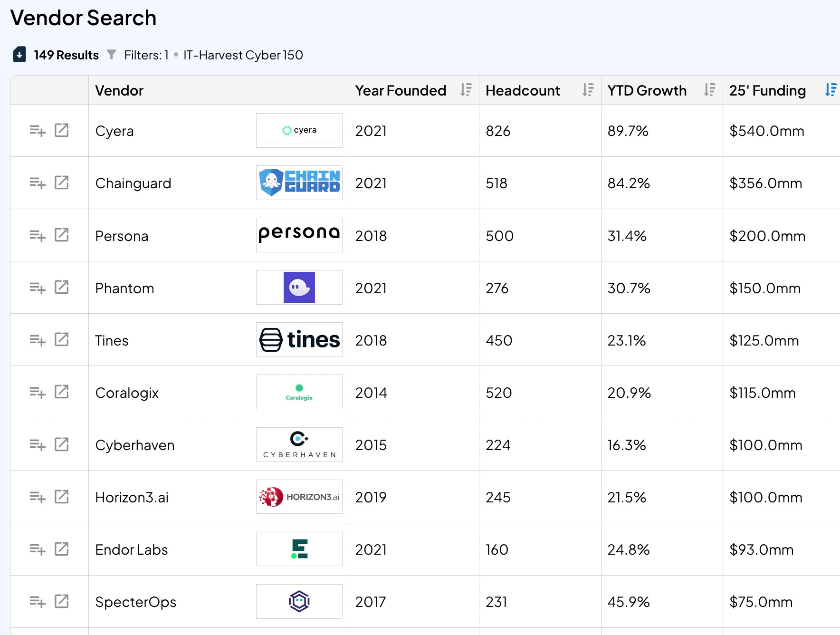Image resolution: width=840 pixels, height=635 pixels.
Task: Click the Filters: 1 label
Action: (x=146, y=55)
